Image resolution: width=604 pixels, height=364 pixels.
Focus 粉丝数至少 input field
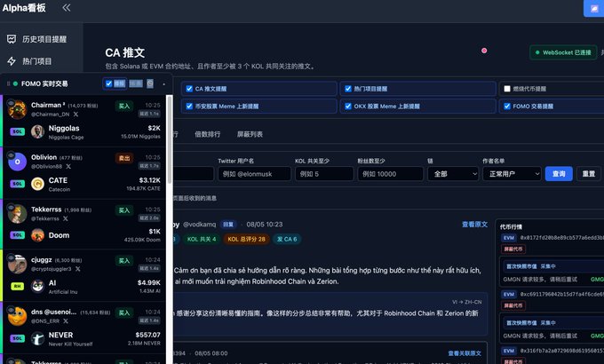[x=390, y=174]
